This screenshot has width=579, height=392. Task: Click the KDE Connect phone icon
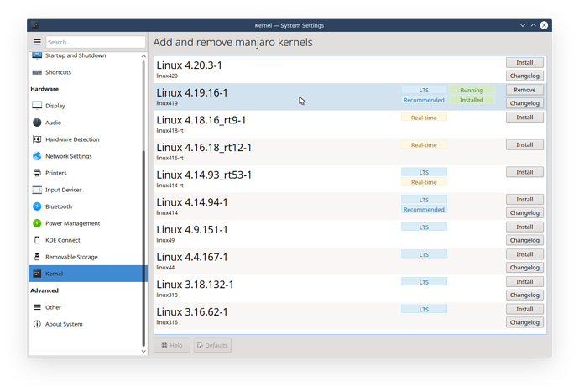[37, 240]
